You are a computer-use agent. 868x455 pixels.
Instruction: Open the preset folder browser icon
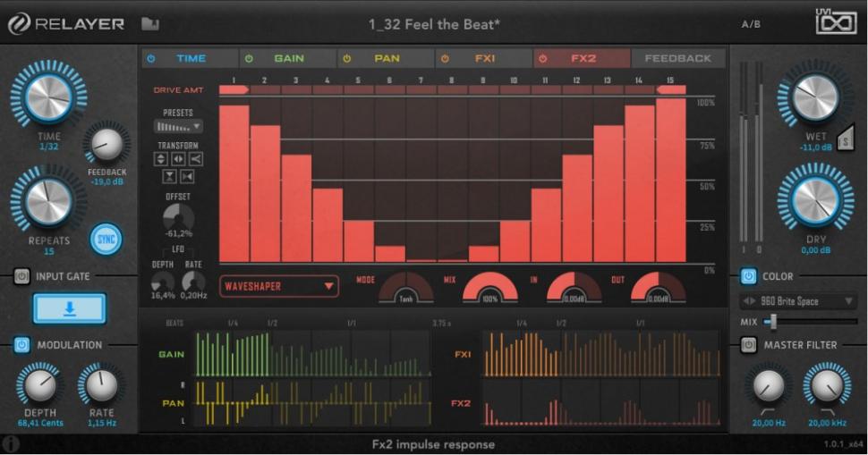pos(149,24)
